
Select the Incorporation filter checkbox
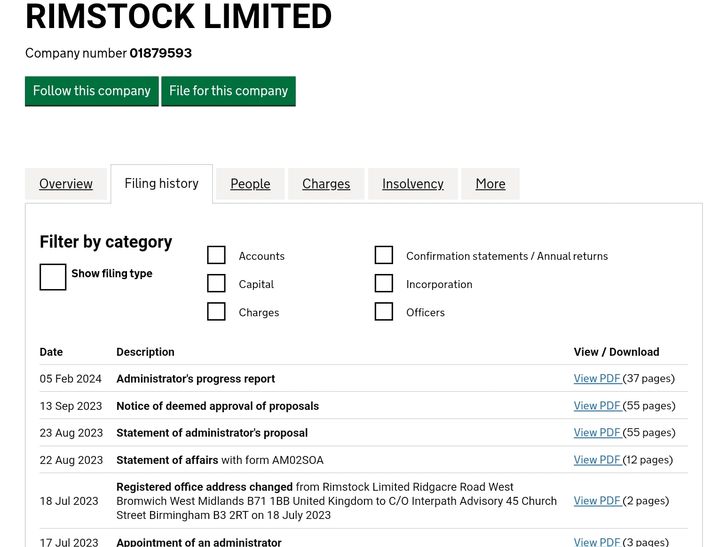coord(384,283)
